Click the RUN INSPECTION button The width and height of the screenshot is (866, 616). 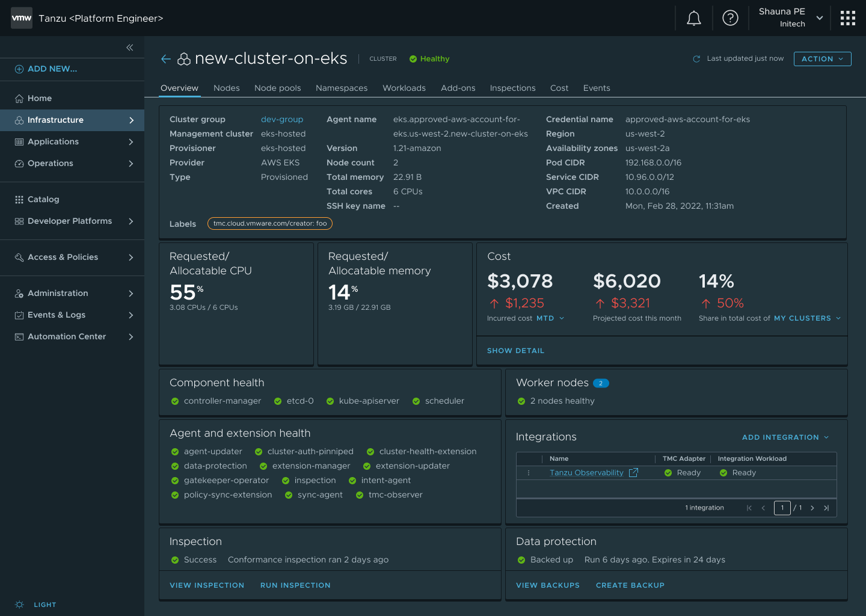coord(295,585)
